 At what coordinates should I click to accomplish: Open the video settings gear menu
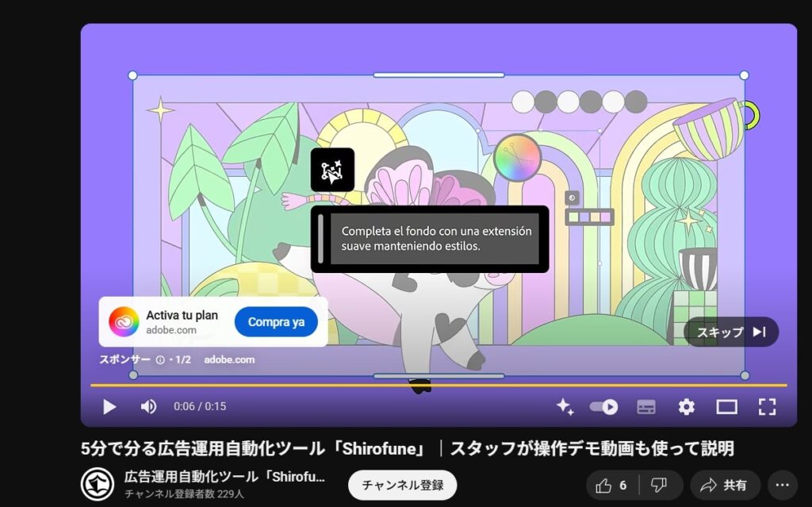point(686,407)
